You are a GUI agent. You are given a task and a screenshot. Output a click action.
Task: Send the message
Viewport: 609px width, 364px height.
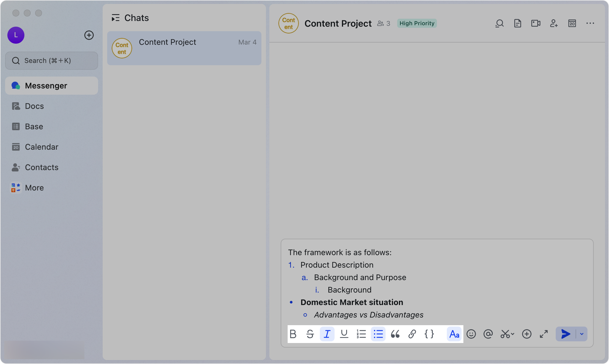(x=565, y=334)
